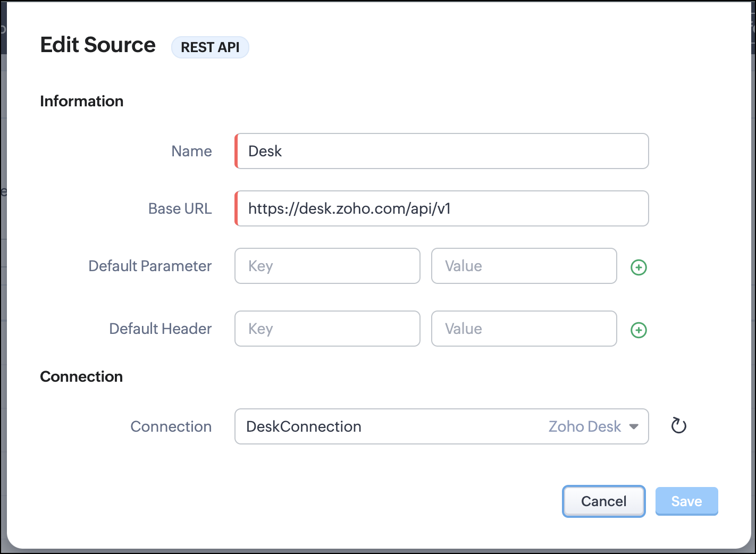Add another default parameter row
756x554 pixels.
(639, 267)
